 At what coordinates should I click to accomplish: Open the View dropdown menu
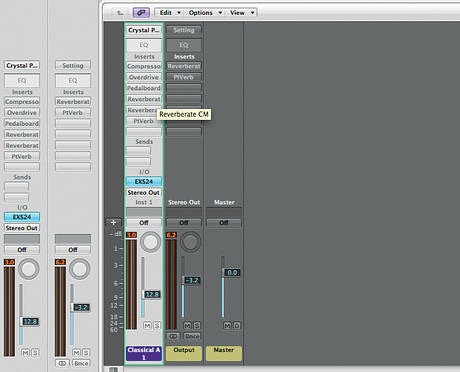pyautogui.click(x=242, y=13)
